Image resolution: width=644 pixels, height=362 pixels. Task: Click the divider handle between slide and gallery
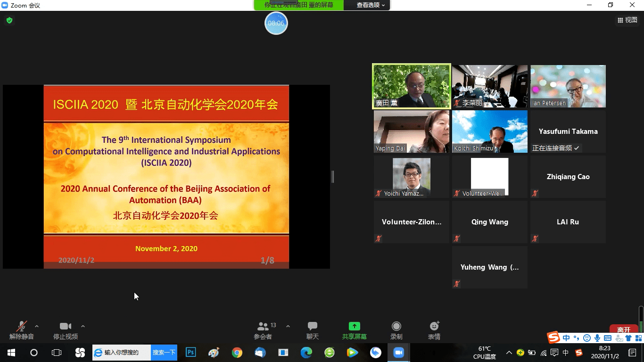pos(333,177)
